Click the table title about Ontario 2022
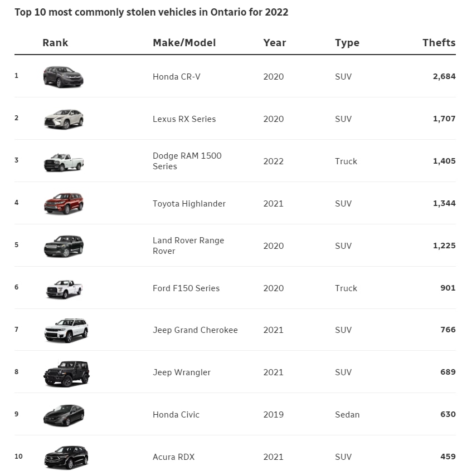The height and width of the screenshot is (476, 462). coord(151,12)
